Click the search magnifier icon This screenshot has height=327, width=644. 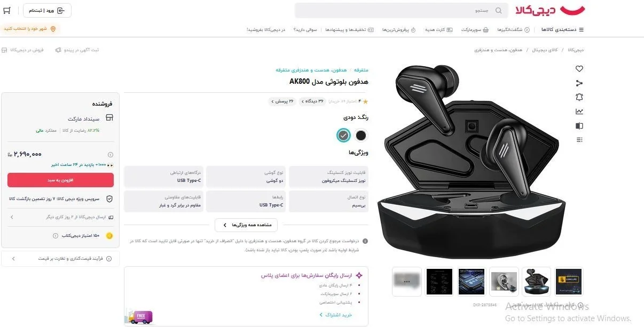499,11
